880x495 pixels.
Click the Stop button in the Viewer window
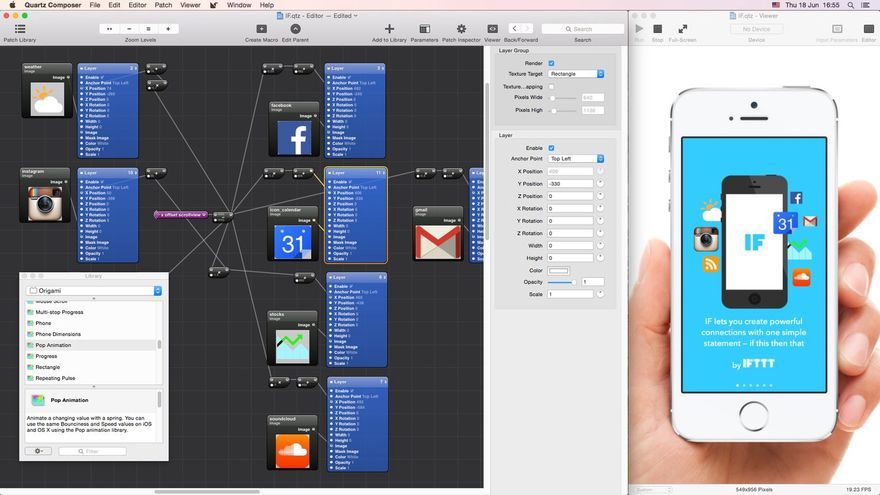pyautogui.click(x=658, y=29)
